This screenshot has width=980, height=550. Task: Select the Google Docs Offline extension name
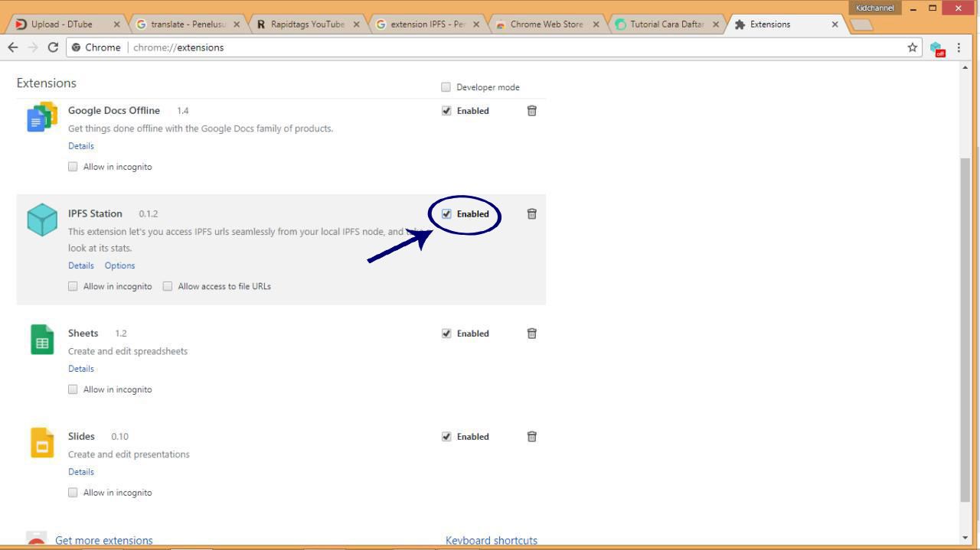click(x=114, y=110)
